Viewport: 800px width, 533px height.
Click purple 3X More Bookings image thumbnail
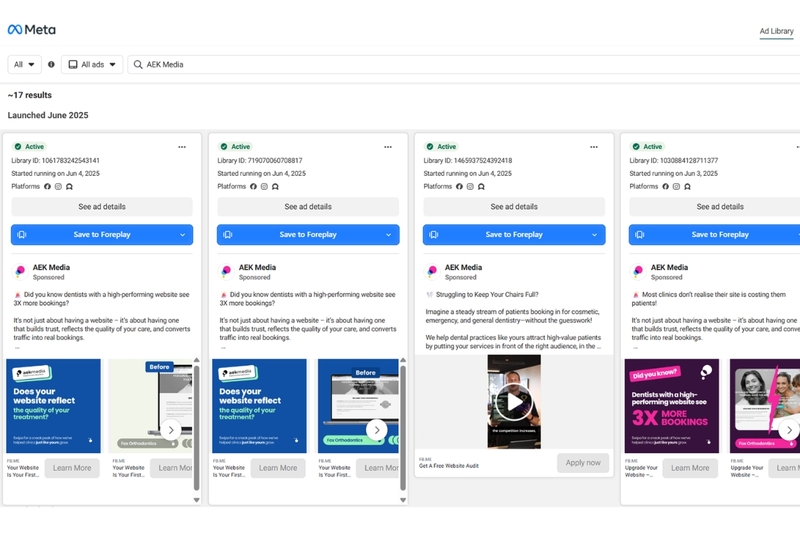(671, 406)
